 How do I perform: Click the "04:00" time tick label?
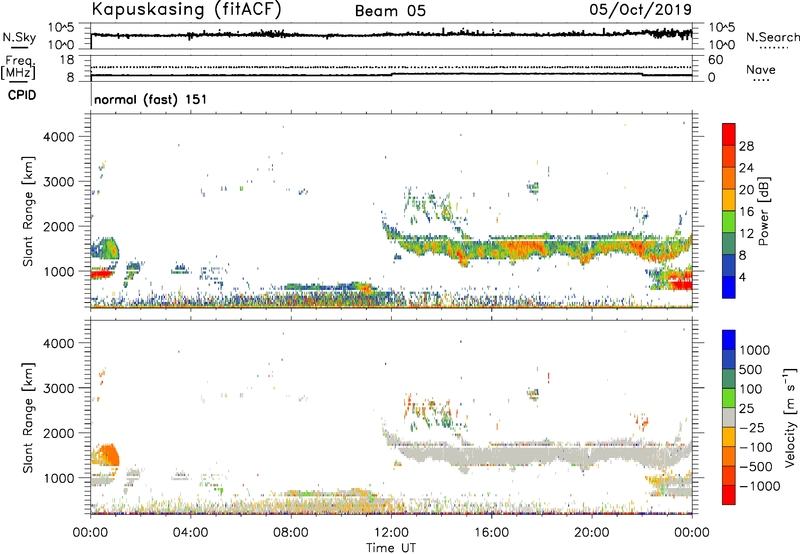click(x=190, y=533)
